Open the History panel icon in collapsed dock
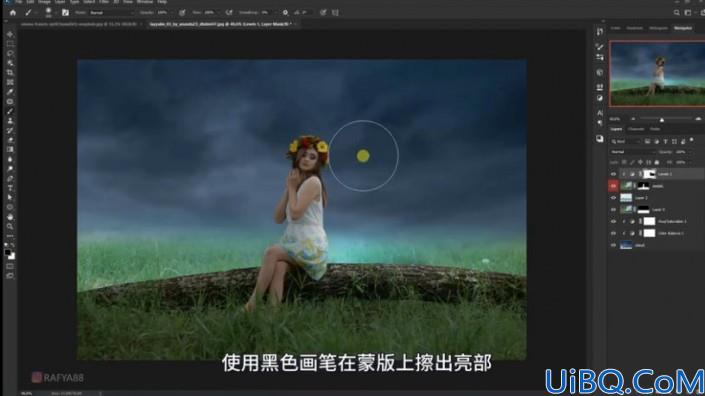705x396 pixels. point(600,32)
